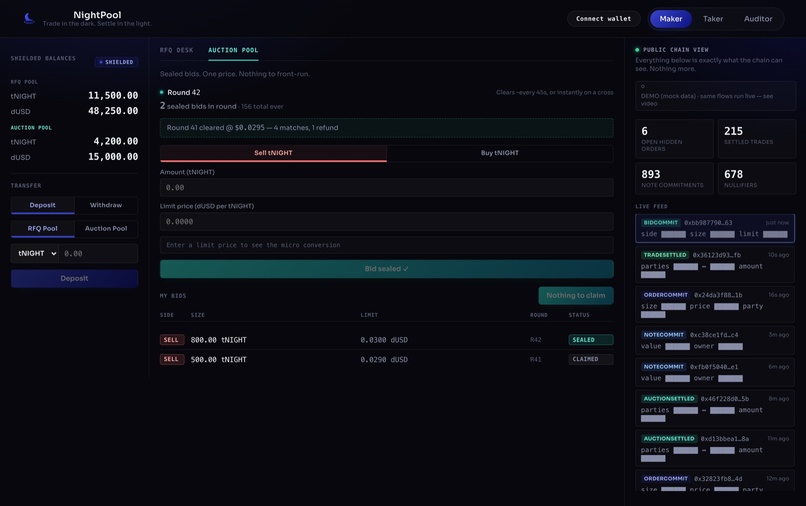The height and width of the screenshot is (506, 806).
Task: Open the RFQ Desk tab
Action: 176,50
